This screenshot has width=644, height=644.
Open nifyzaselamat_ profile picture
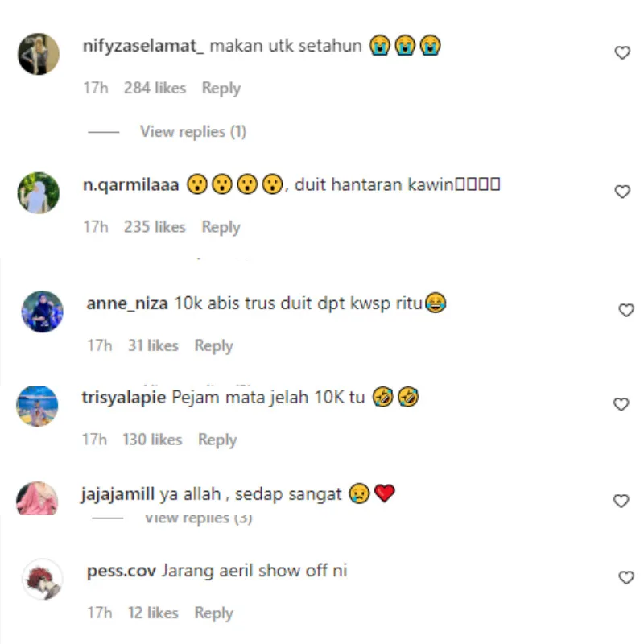pos(38,54)
